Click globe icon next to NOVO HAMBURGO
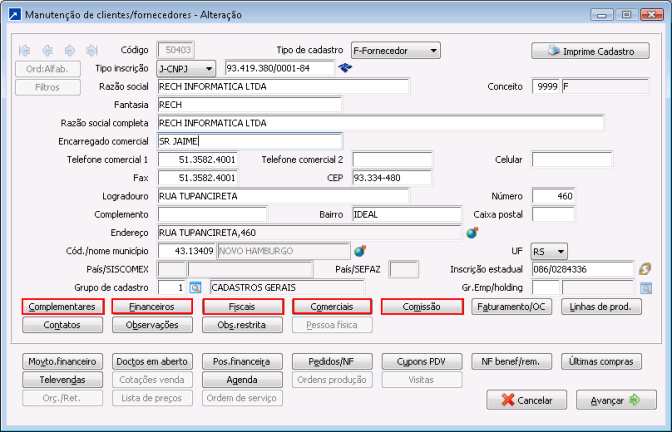672x432 pixels. 360,251
